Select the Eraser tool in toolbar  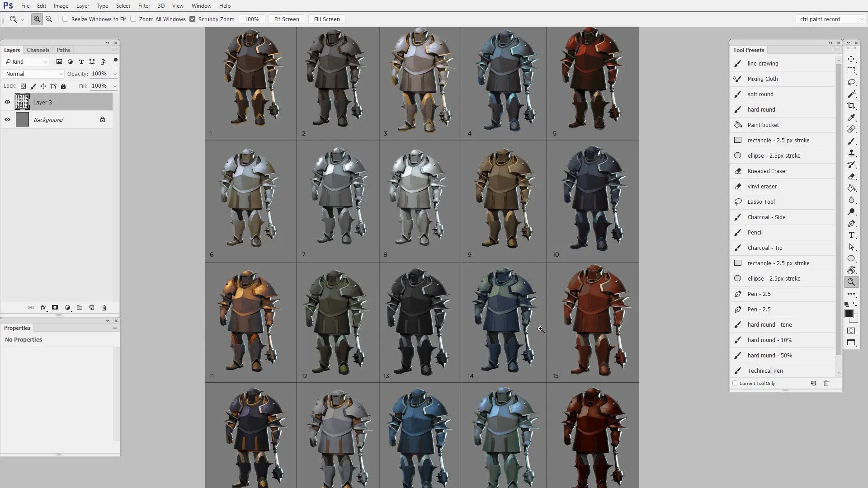tap(851, 177)
